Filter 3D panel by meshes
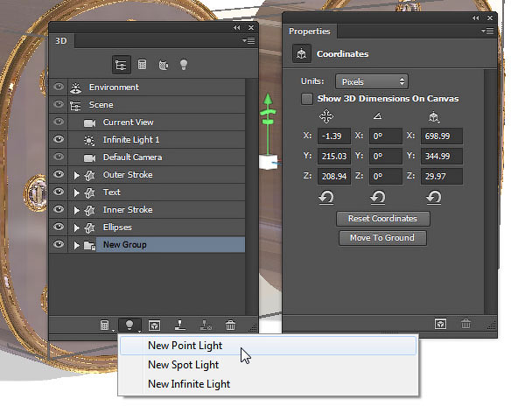The width and height of the screenshot is (525, 420). (143, 65)
